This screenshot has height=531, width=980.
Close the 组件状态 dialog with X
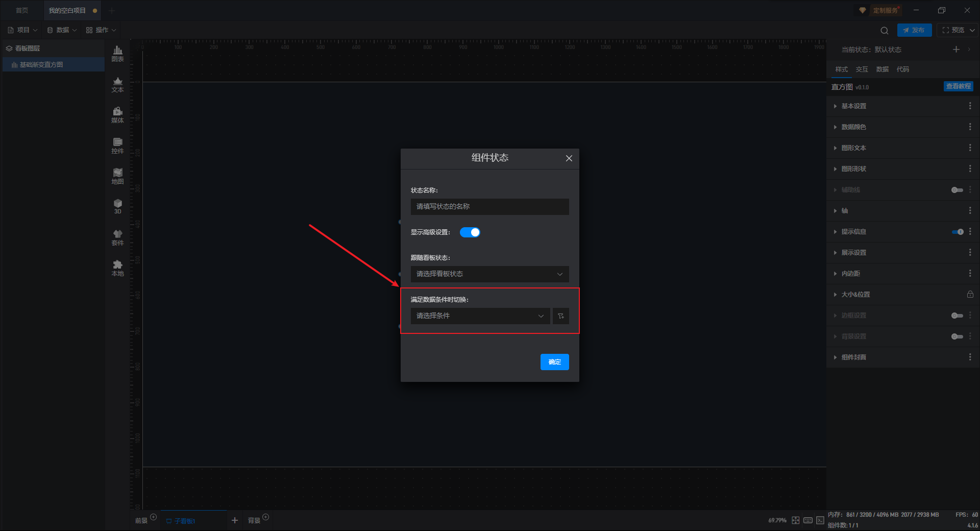coord(569,158)
